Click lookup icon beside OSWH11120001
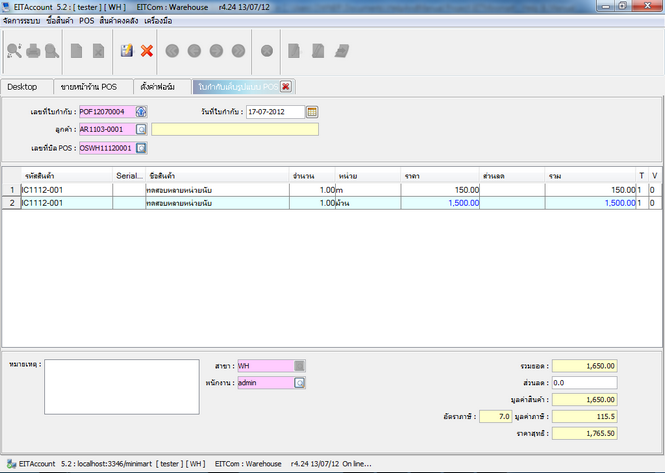665x473 pixels. click(141, 148)
